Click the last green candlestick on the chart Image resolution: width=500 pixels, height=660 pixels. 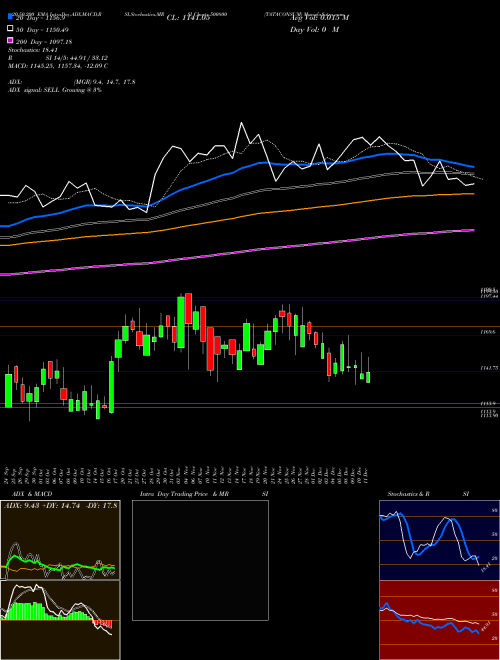(368, 377)
